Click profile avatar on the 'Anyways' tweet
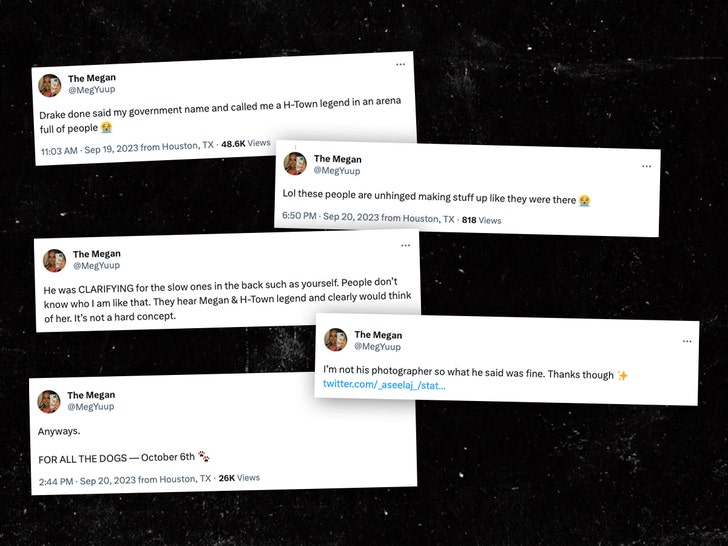This screenshot has height=546, width=728. [x=49, y=401]
